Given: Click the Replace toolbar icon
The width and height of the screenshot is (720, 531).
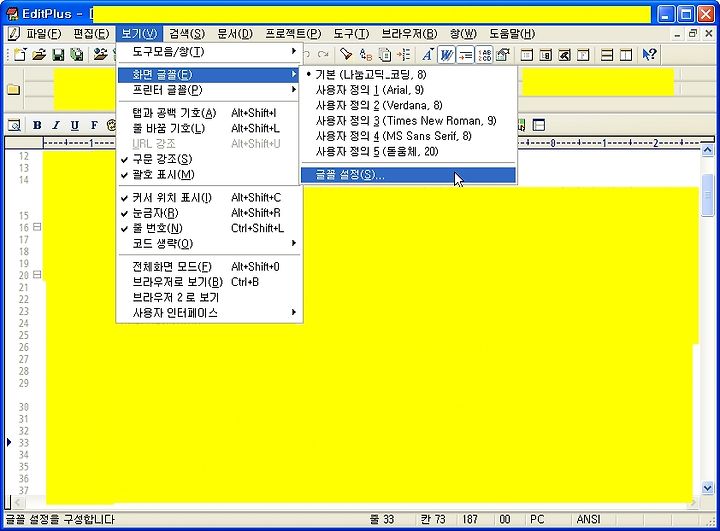Looking at the screenshot, I should pos(366,55).
